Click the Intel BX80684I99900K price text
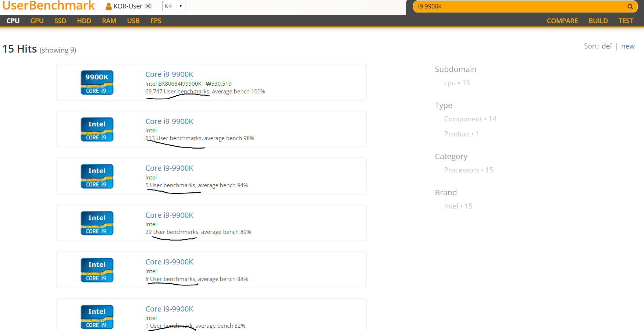The image size is (644, 331). [188, 84]
